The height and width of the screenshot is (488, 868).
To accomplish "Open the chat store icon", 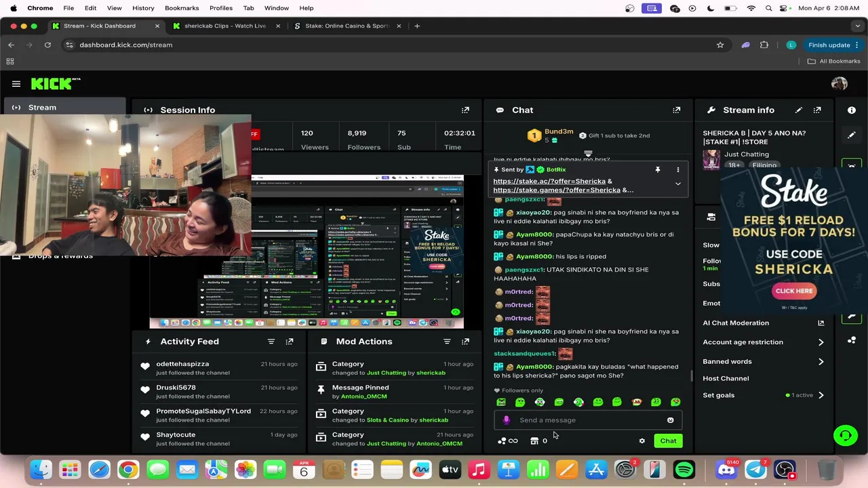I will (534, 441).
